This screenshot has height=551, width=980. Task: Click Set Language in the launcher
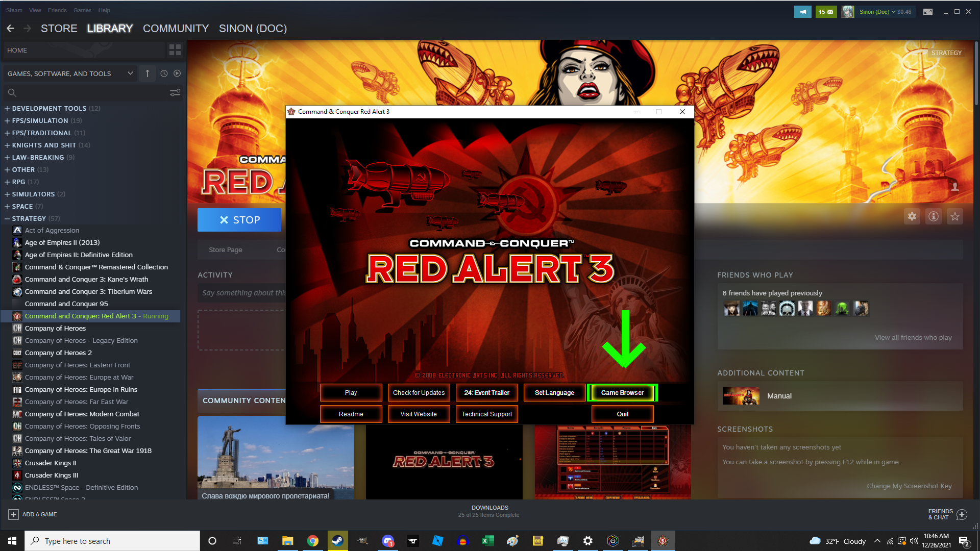point(555,393)
